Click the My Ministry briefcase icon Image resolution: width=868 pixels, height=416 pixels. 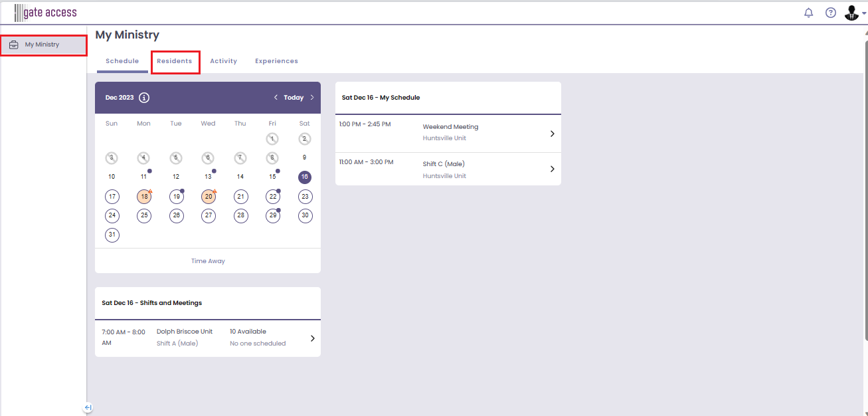click(x=13, y=45)
